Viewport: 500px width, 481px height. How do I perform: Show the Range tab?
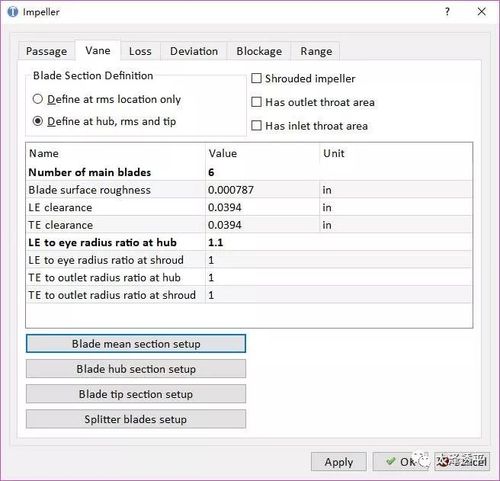[x=316, y=51]
